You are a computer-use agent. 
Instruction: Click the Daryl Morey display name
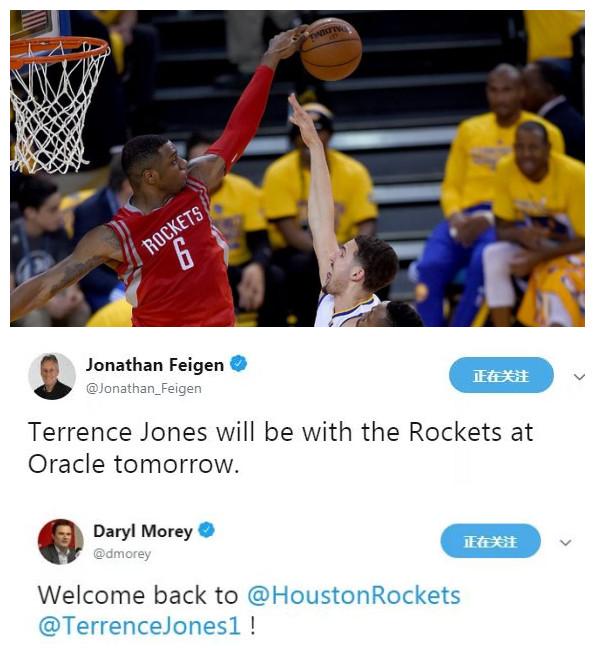click(143, 531)
